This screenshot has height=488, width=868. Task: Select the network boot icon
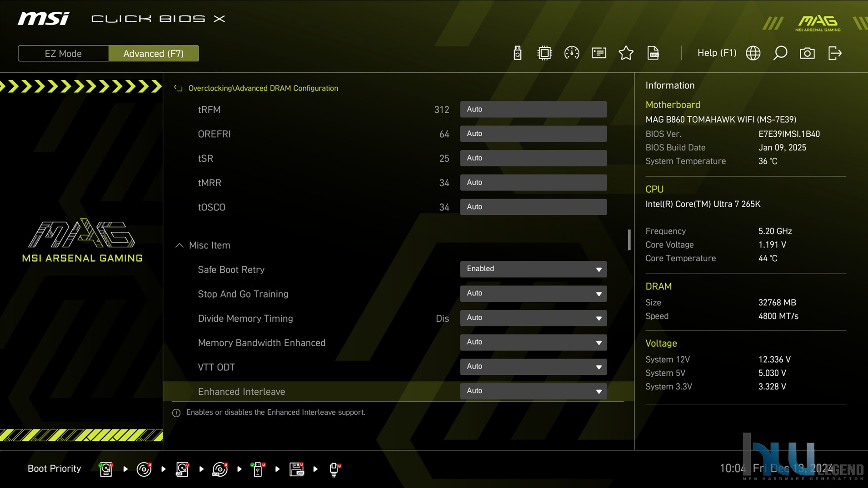point(334,469)
